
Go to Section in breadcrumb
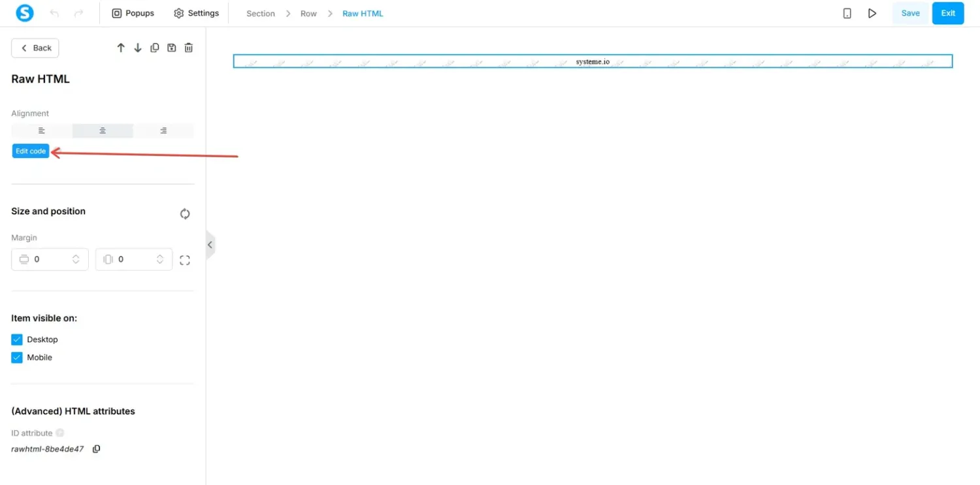pyautogui.click(x=261, y=13)
